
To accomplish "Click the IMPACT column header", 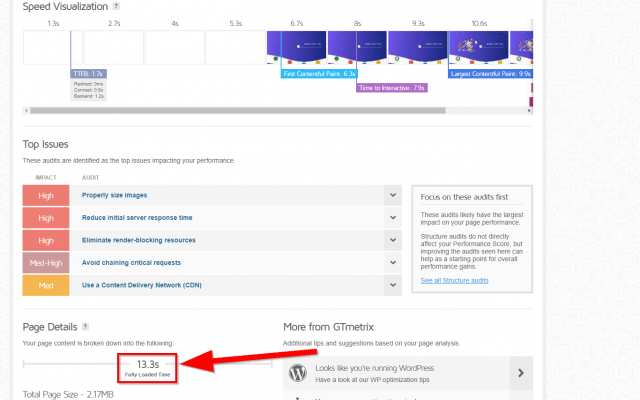I will (46, 178).
